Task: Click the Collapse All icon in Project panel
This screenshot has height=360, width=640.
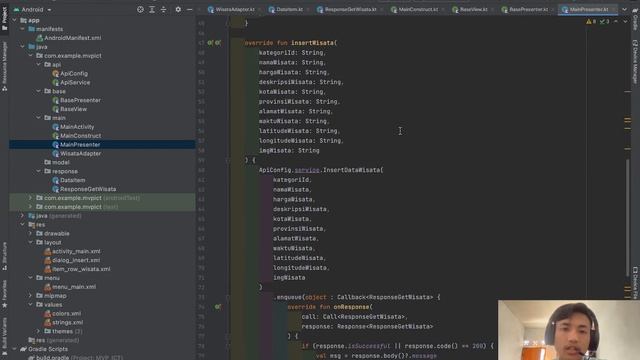Action: pos(163,9)
